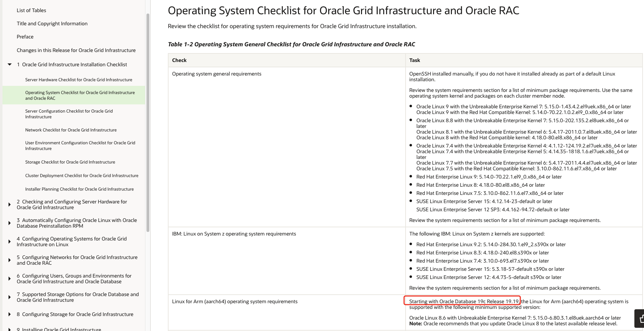Click the Table 1-2 caption text
The image size is (644, 331).
click(292, 44)
